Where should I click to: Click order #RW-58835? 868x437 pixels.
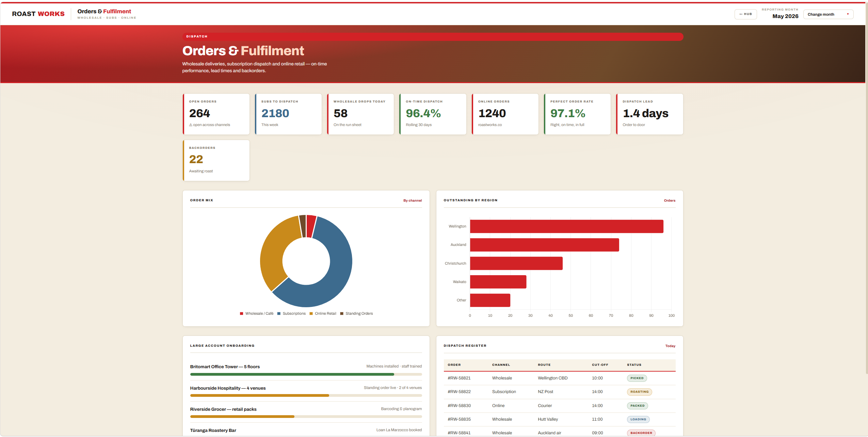(x=459, y=419)
